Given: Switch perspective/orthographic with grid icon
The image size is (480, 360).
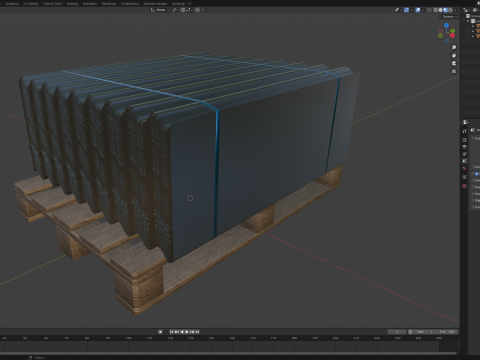Looking at the screenshot, I should coord(454,71).
